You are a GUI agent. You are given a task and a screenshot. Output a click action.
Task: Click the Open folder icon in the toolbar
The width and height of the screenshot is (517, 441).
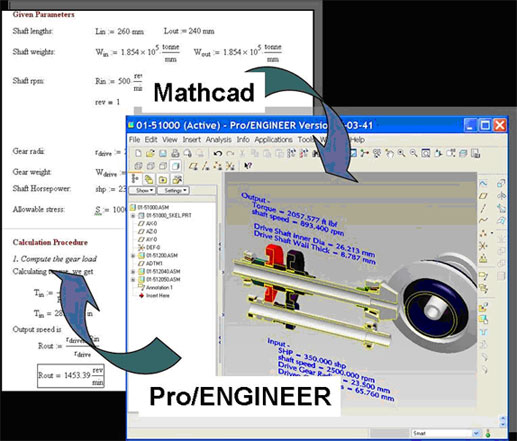point(151,153)
